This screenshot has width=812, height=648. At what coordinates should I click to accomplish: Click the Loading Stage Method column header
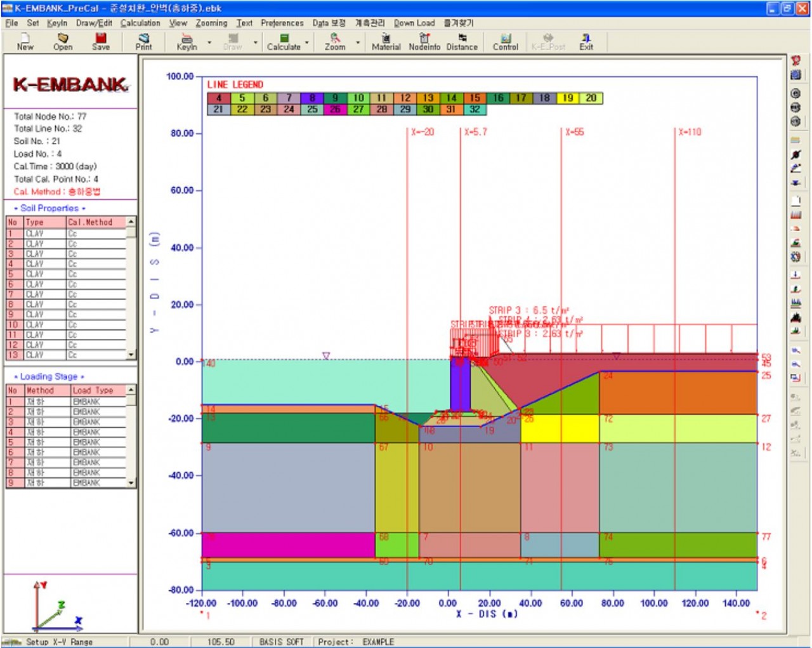coord(48,390)
